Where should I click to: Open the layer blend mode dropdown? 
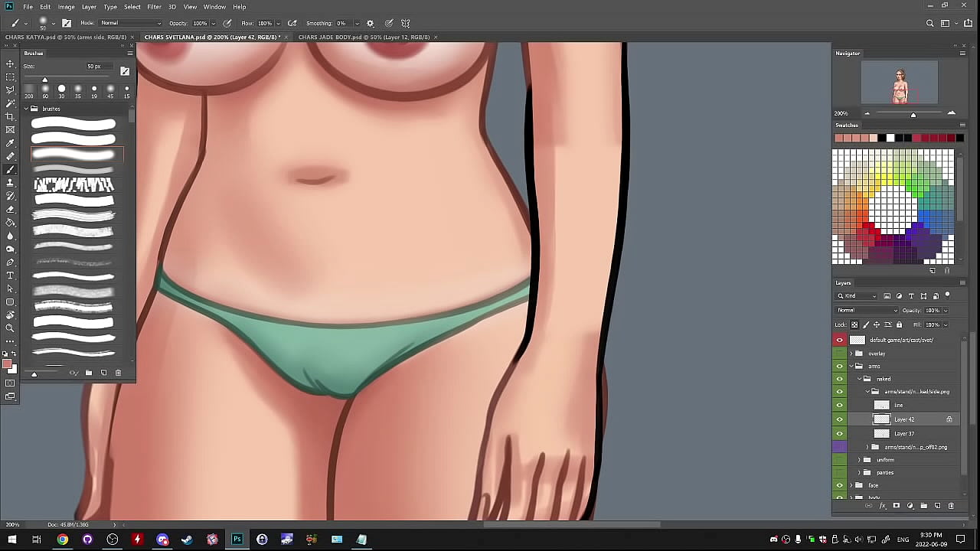867,310
